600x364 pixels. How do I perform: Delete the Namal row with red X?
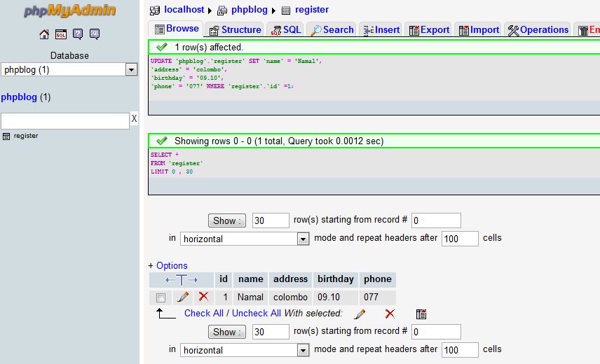(203, 296)
